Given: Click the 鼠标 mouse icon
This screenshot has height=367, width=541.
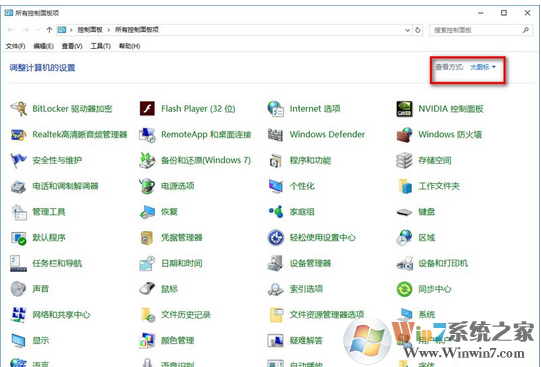Looking at the screenshot, I should click(147, 289).
